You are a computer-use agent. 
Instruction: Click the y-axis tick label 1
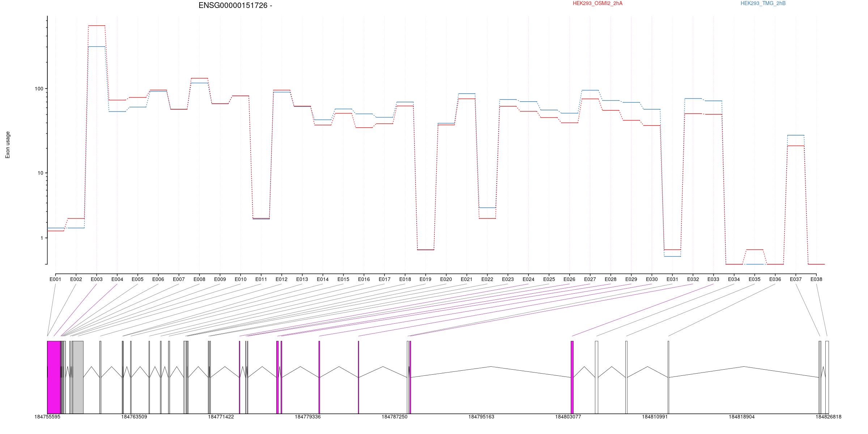(x=42, y=238)
